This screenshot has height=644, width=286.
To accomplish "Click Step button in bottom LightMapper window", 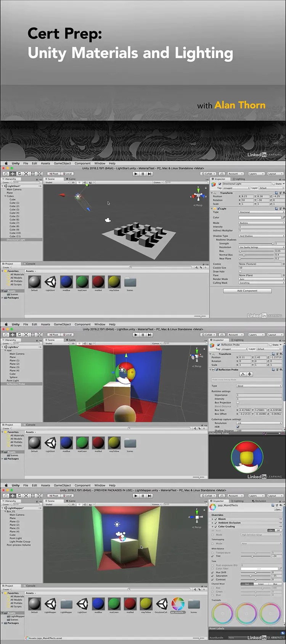I will (150, 496).
